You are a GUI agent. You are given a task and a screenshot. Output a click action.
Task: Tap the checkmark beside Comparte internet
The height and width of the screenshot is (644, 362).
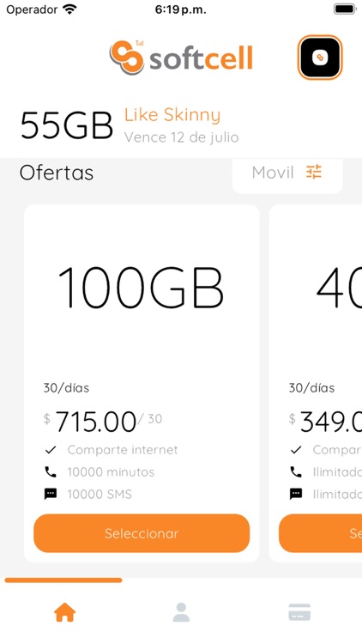tap(51, 450)
